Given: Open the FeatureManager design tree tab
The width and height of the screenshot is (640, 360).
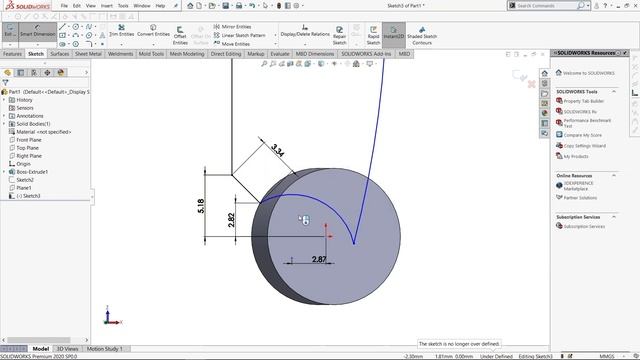Looking at the screenshot, I should tap(7, 72).
